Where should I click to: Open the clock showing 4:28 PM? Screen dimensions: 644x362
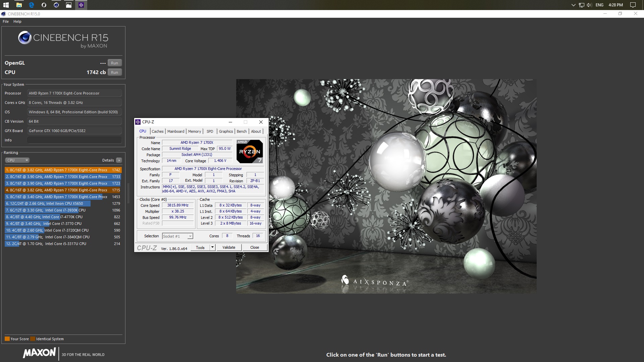tap(615, 5)
